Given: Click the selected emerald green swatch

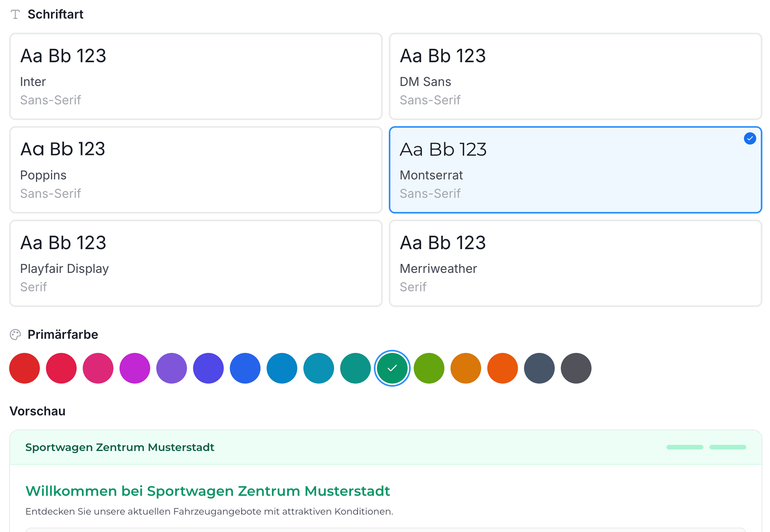Looking at the screenshot, I should 392,368.
